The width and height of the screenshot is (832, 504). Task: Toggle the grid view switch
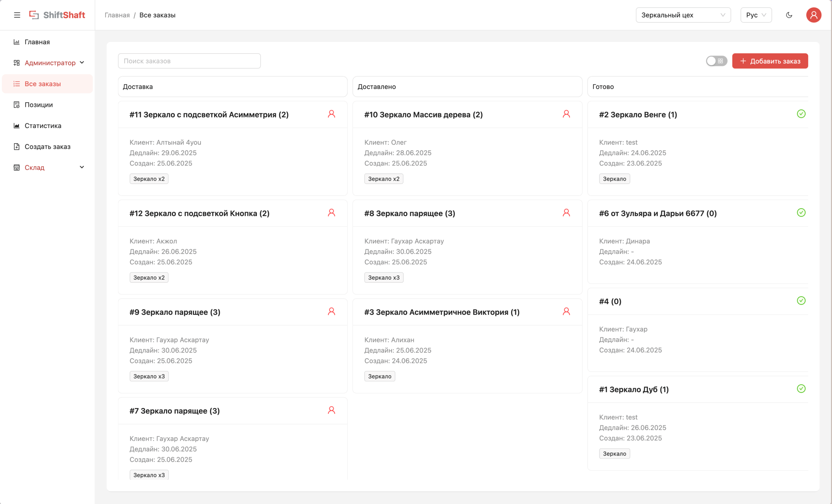pos(716,61)
